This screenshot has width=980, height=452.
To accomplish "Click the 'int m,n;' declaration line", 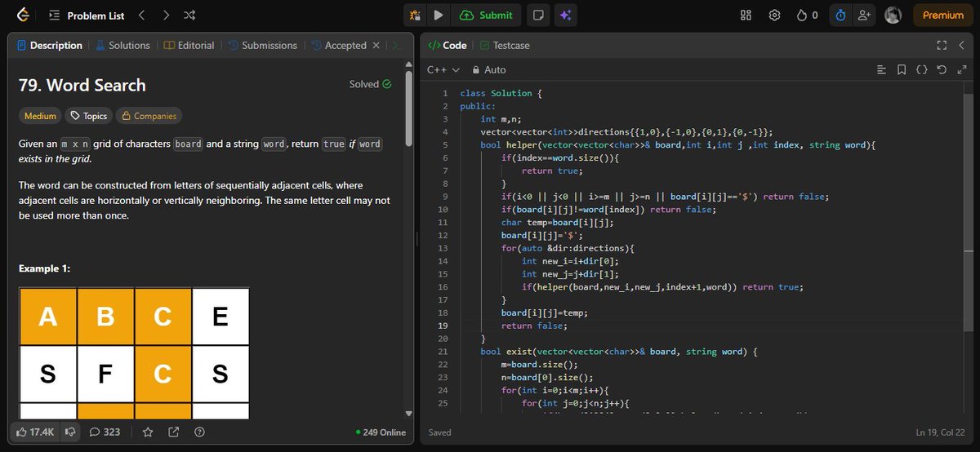I will point(500,119).
